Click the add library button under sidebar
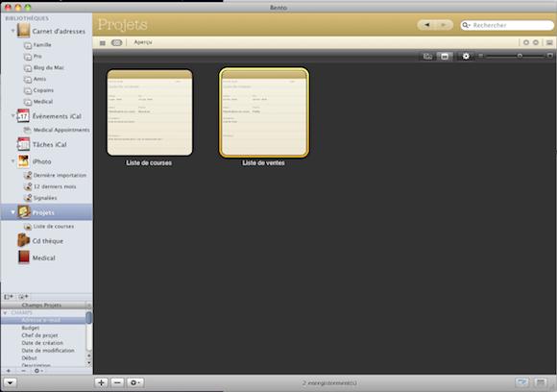This screenshot has height=392, width=557. 9,296
